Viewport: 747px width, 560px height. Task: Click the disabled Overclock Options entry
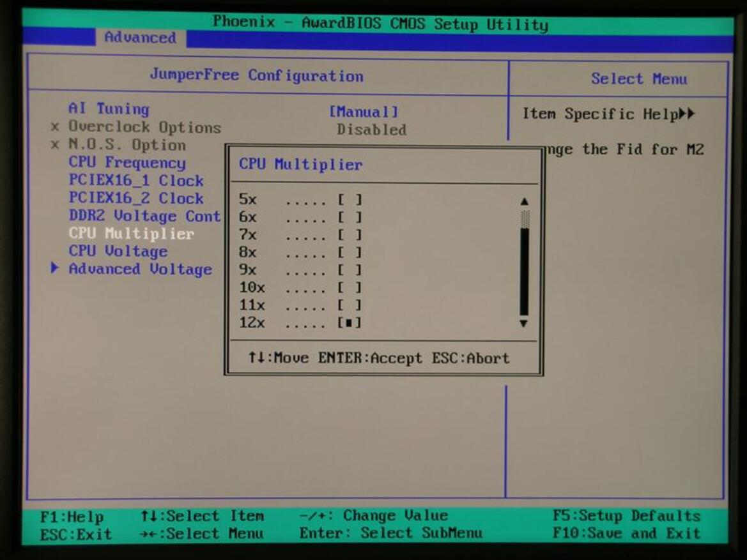coord(145,127)
